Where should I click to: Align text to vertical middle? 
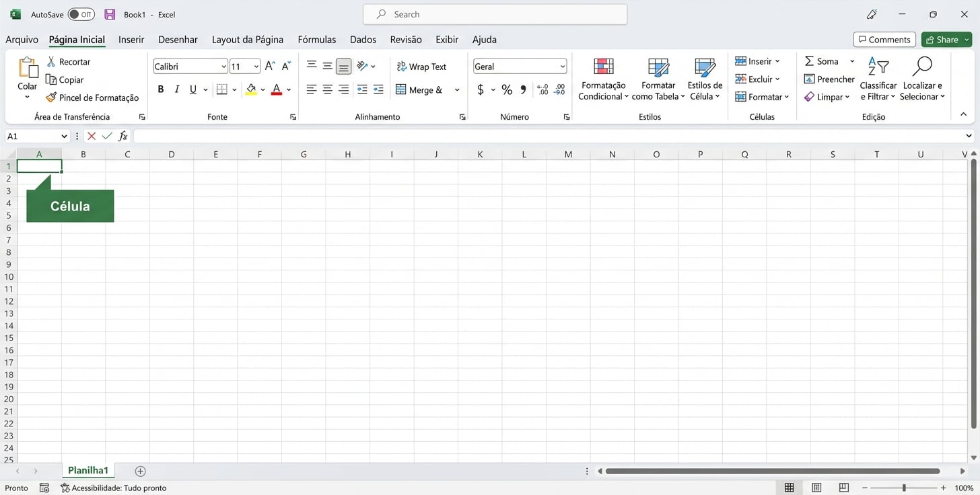[327, 66]
